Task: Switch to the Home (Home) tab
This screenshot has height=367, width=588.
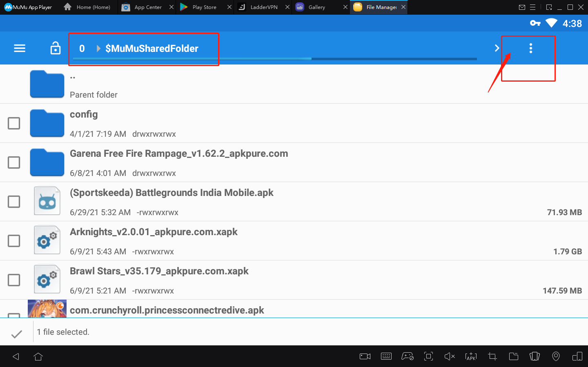Action: click(x=88, y=7)
